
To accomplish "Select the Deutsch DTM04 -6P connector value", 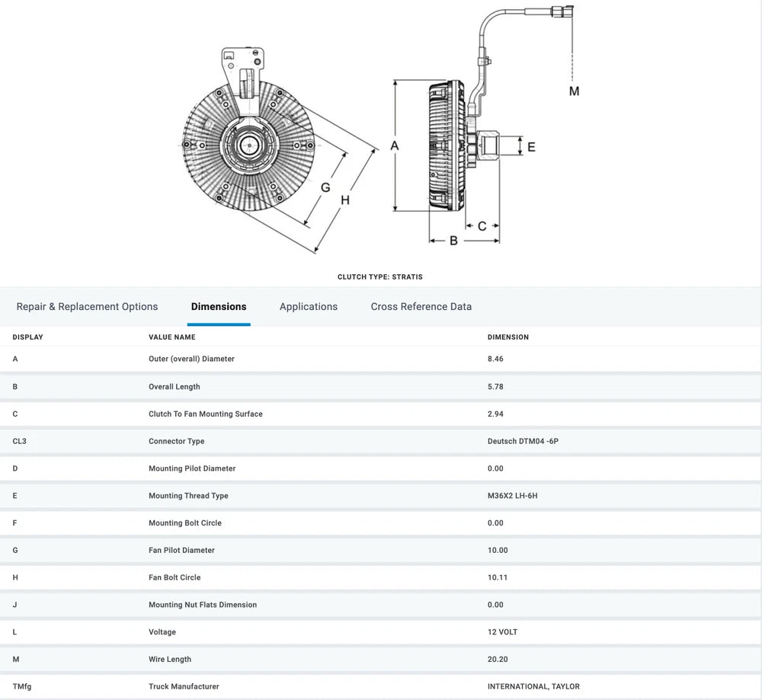I will pos(523,441).
